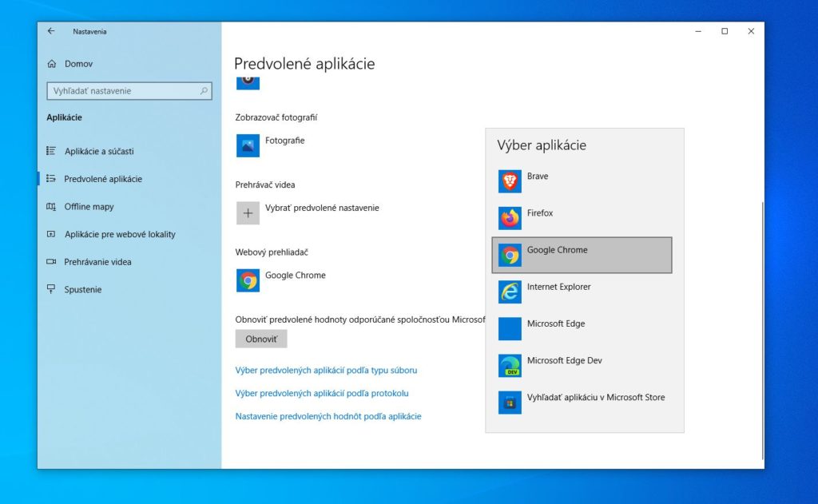
Task: Maximize the Nastavenia window
Action: [725, 31]
